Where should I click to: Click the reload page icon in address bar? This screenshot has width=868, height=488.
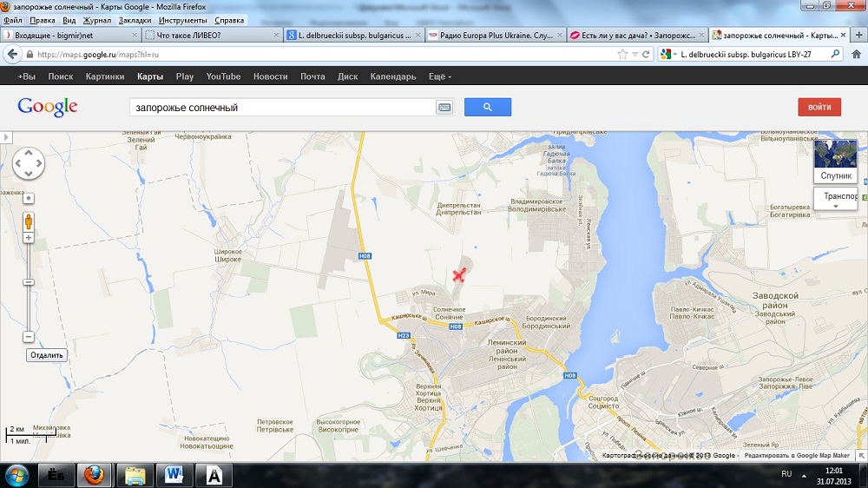(646, 55)
